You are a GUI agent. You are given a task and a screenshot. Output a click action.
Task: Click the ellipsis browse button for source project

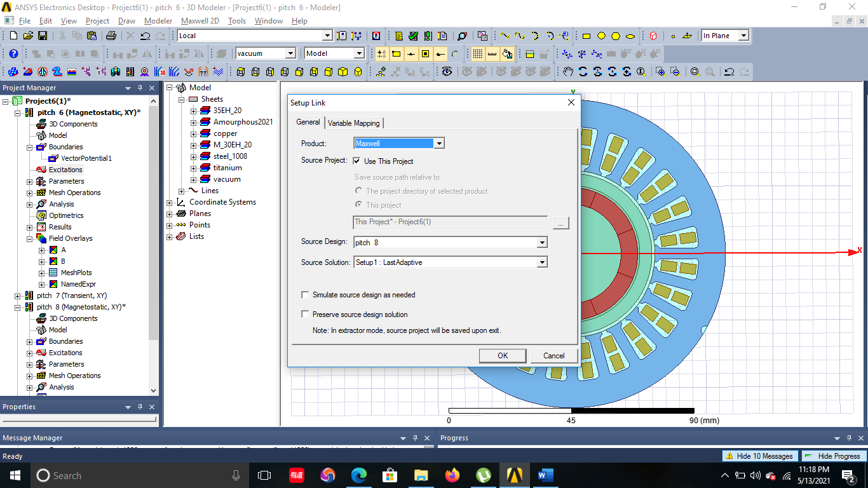point(560,222)
